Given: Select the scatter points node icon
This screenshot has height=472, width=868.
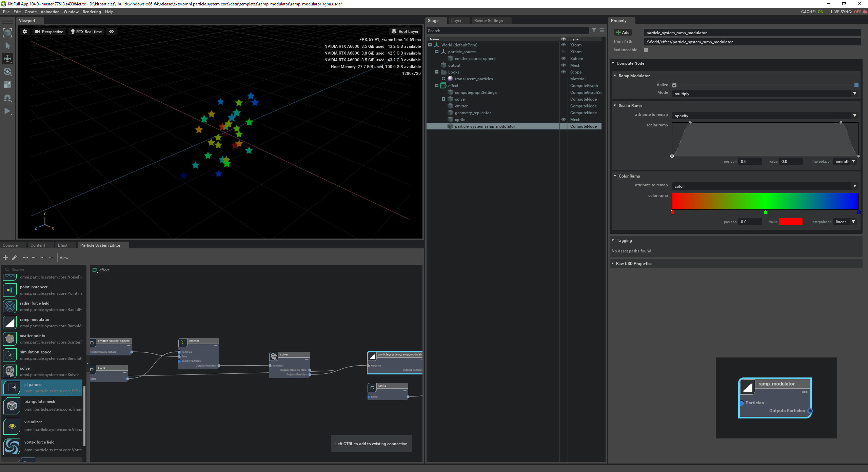Looking at the screenshot, I should coord(10,339).
